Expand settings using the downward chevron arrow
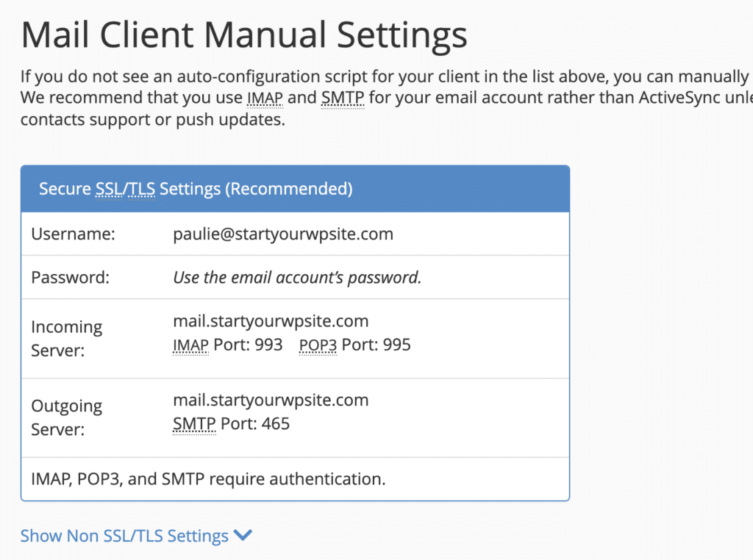This screenshot has height=560, width=753. (x=243, y=536)
